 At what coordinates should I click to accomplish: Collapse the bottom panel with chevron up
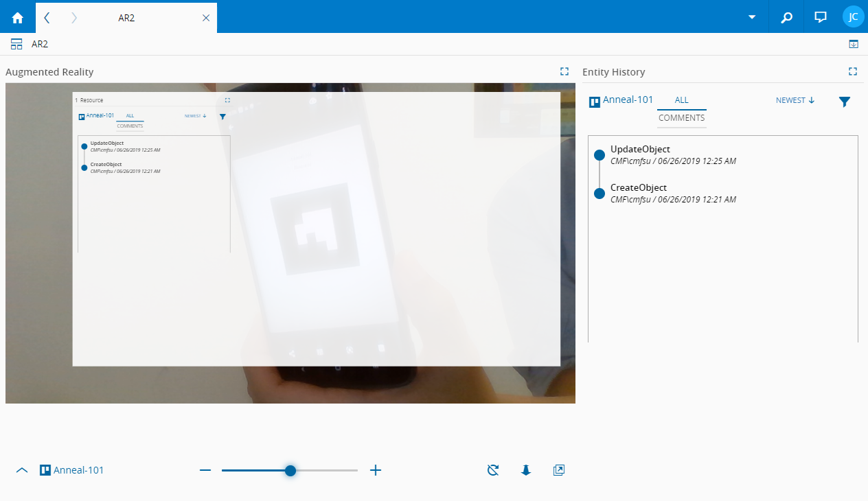(x=22, y=470)
